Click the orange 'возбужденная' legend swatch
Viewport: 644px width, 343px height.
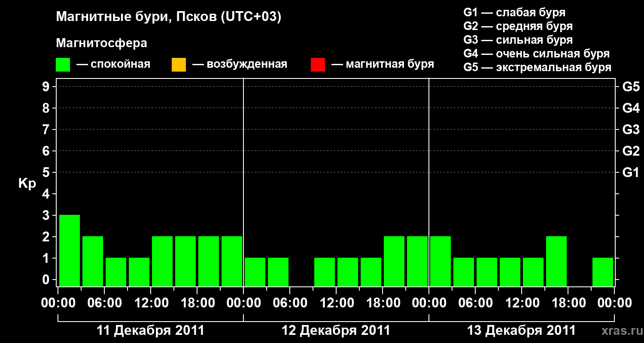[179, 65]
